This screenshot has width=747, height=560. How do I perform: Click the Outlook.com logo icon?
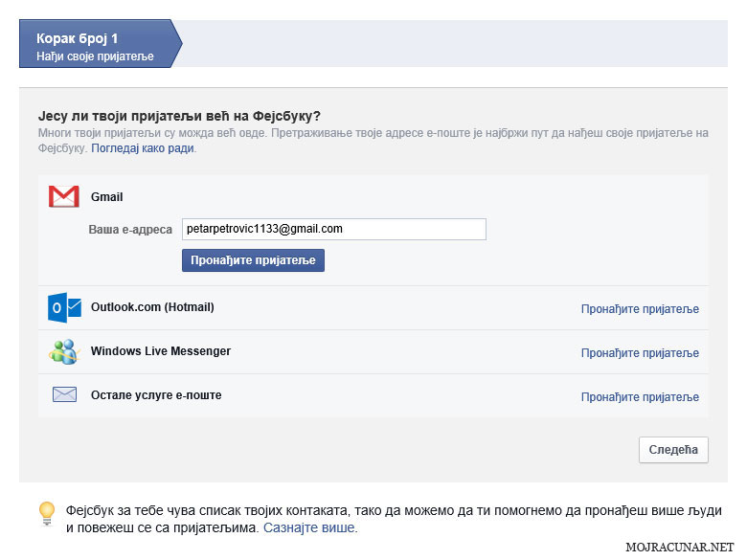(64, 307)
